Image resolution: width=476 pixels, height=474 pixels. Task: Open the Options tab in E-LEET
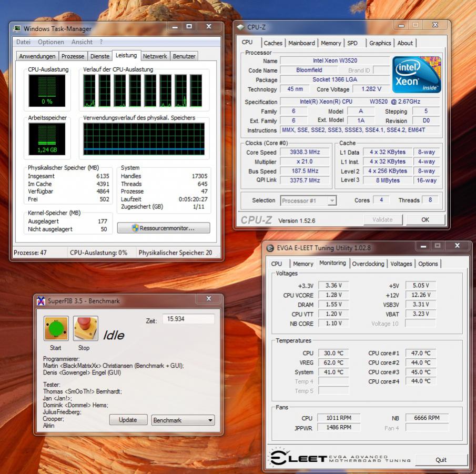tap(428, 264)
